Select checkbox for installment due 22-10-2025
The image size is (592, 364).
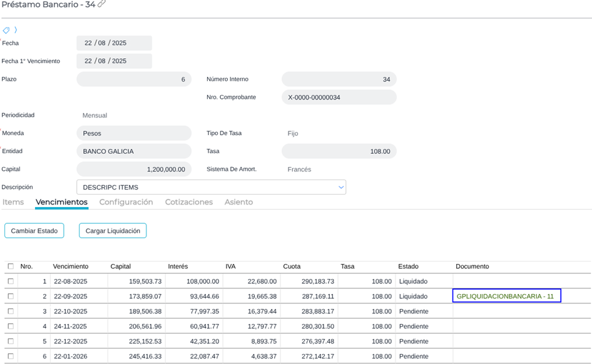(x=11, y=311)
